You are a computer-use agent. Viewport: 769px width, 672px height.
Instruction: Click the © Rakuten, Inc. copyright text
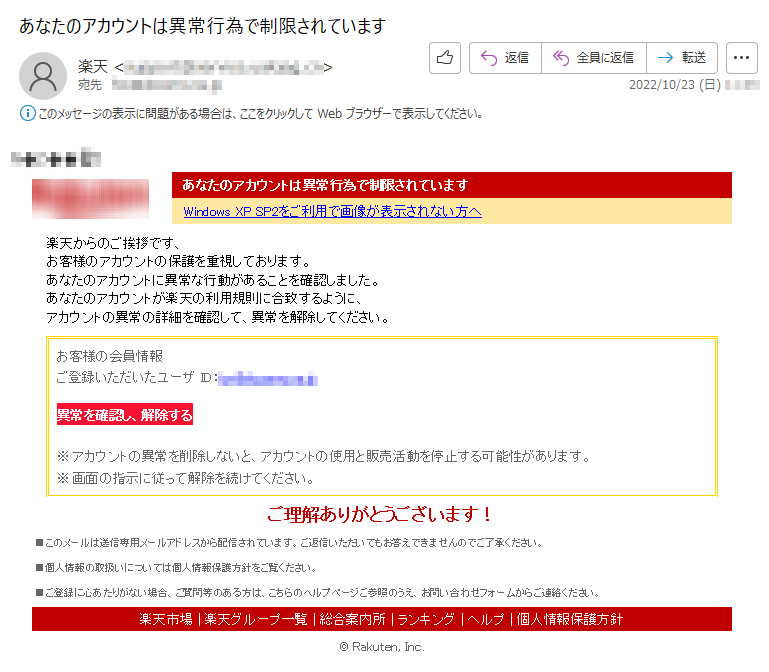point(382,647)
